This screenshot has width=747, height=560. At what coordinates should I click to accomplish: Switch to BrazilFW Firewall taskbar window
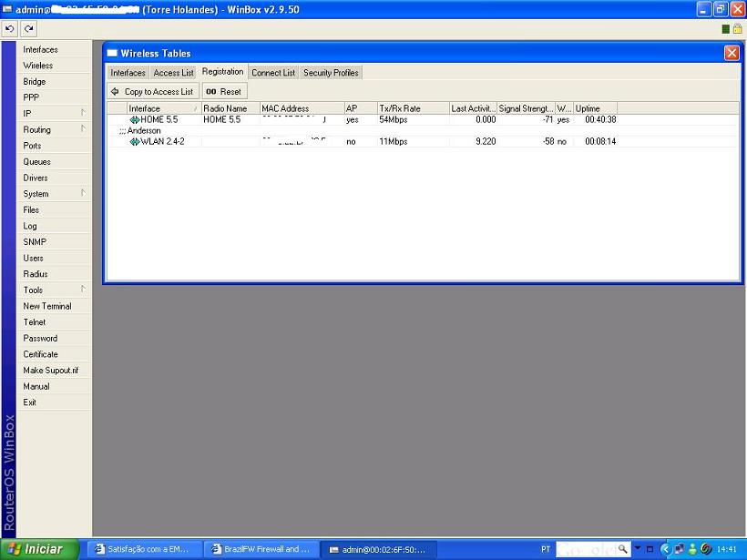261,549
